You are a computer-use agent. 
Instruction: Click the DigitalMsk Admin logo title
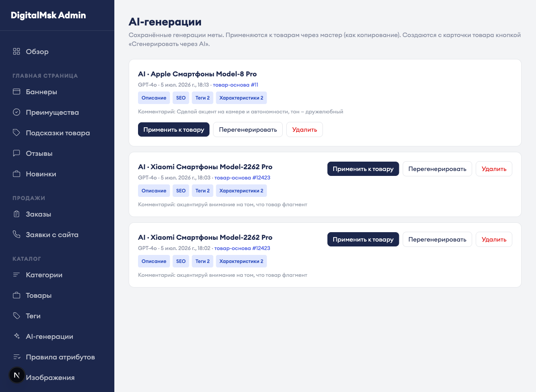click(x=48, y=15)
